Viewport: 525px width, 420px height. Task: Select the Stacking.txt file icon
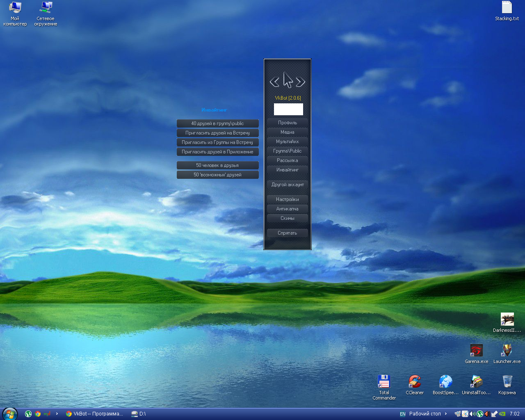[507, 8]
